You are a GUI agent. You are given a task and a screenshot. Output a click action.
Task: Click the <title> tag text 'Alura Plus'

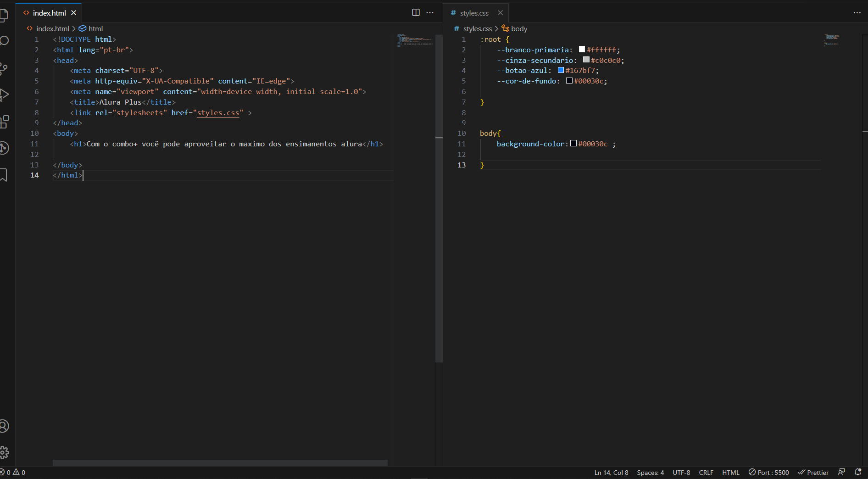(x=121, y=102)
